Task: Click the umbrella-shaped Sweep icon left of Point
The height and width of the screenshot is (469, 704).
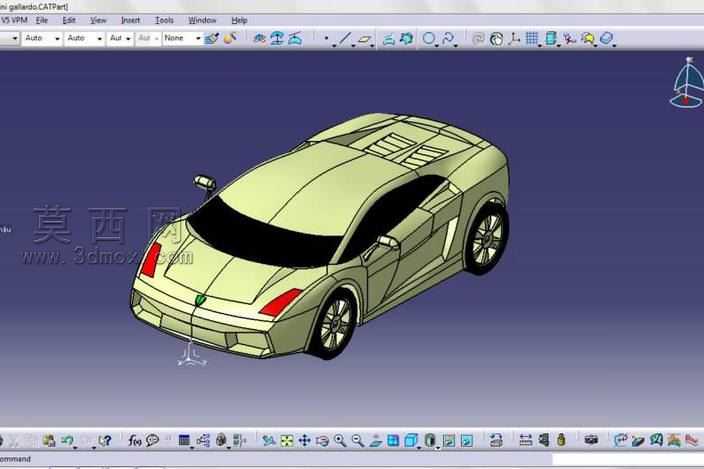Action: tap(277, 39)
